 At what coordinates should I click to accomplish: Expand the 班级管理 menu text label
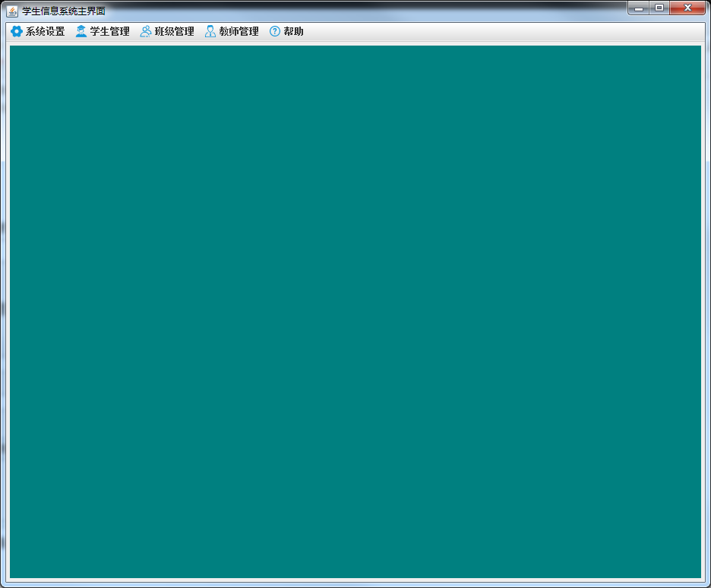[175, 31]
